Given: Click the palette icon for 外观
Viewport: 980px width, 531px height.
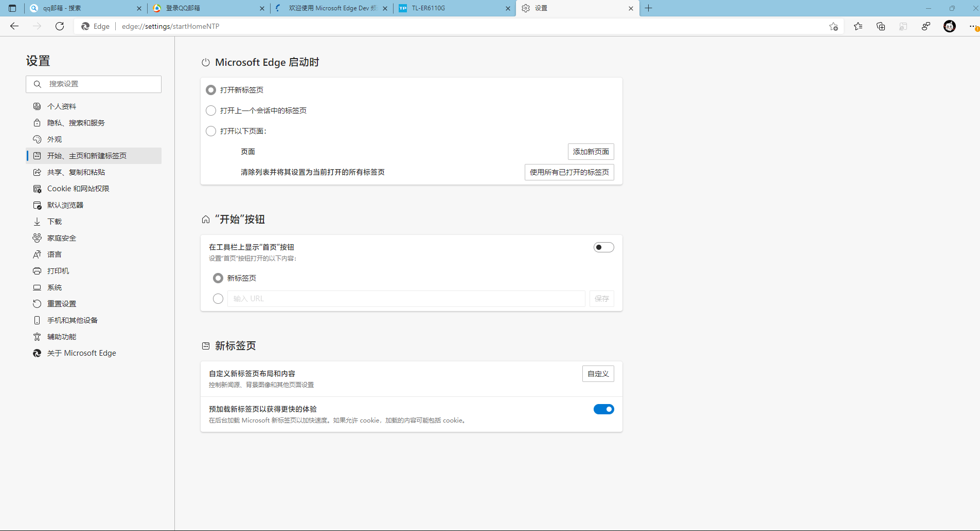Looking at the screenshot, I should click(x=37, y=139).
